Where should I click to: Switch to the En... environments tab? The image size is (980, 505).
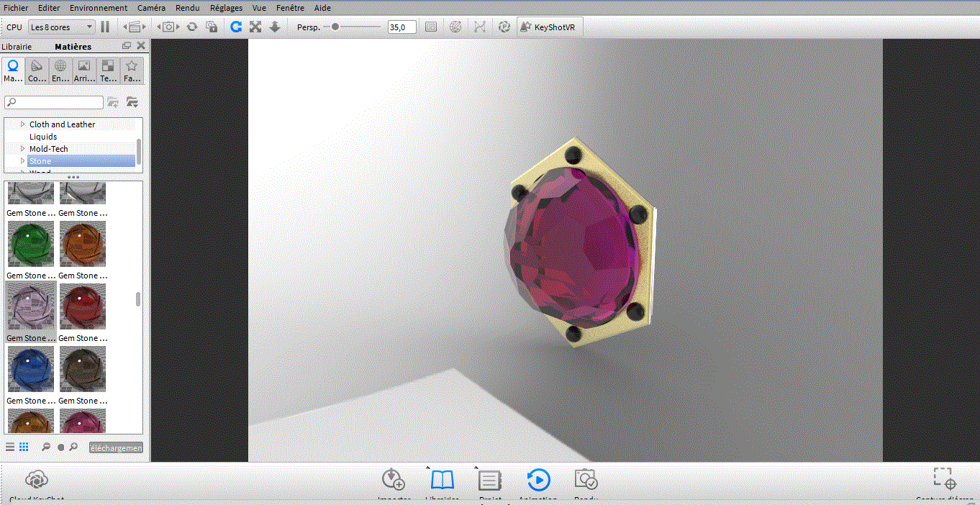[x=60, y=71]
